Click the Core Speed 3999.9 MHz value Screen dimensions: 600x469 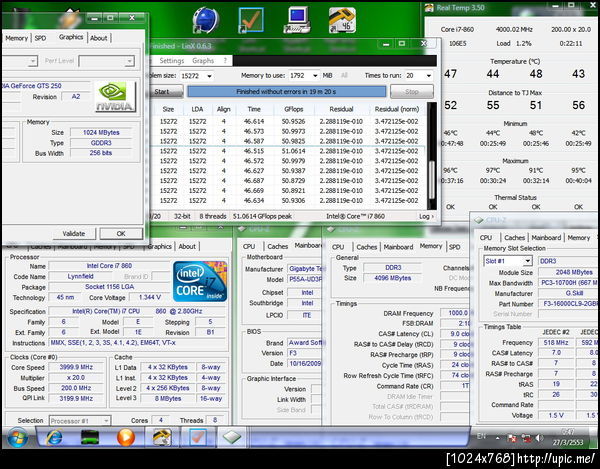point(76,367)
